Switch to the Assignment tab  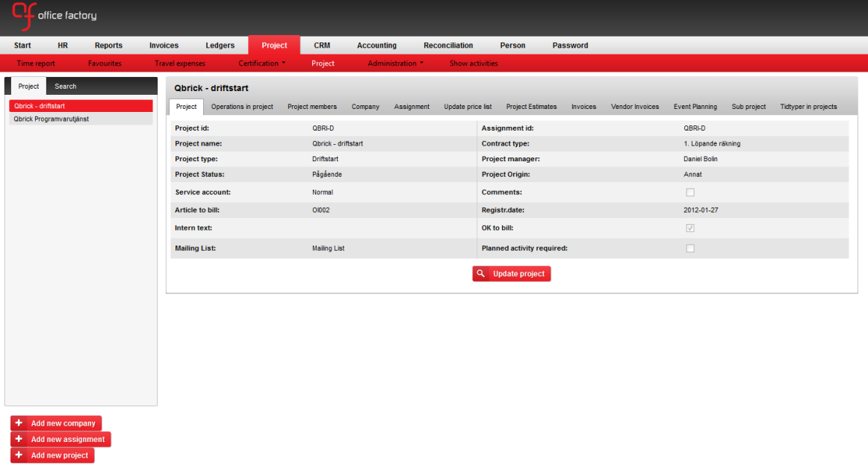tap(412, 107)
